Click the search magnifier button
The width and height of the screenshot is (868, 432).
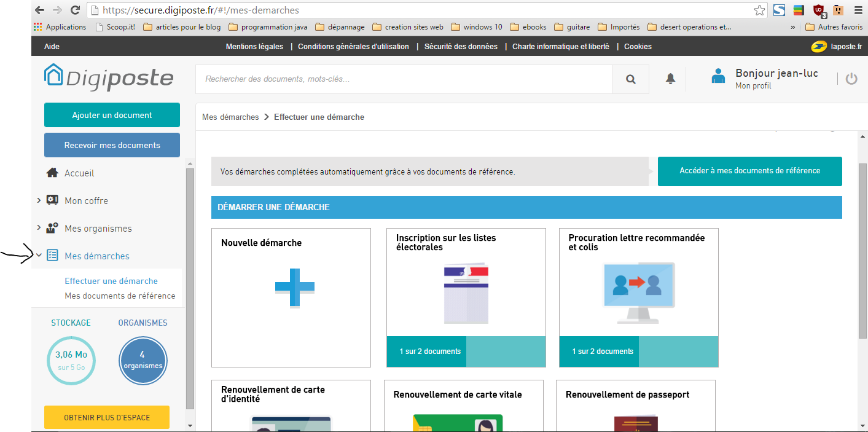631,79
